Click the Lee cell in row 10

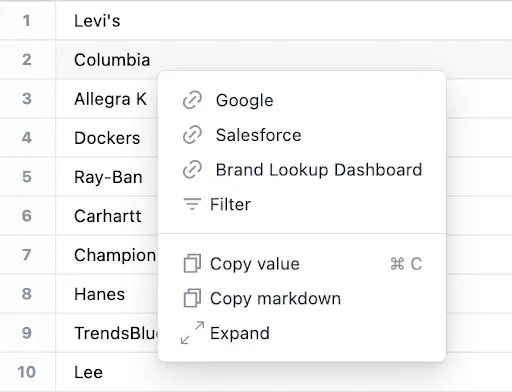click(x=284, y=372)
